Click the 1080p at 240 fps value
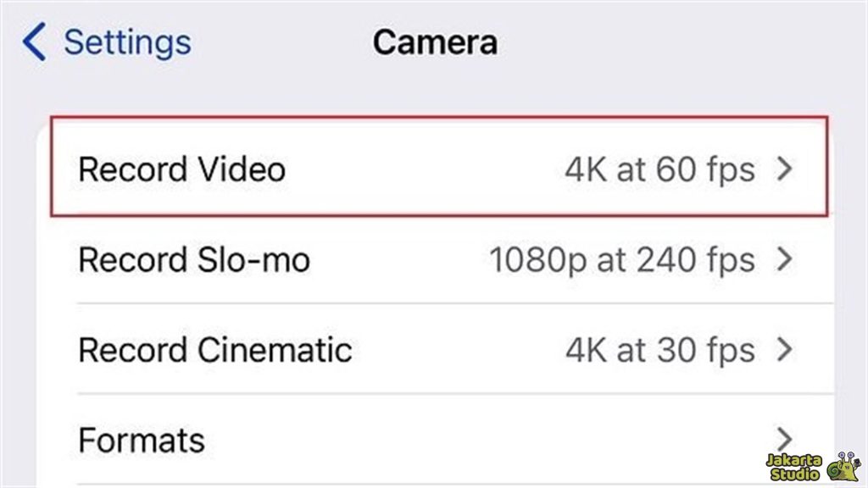This screenshot has height=488, width=868. (621, 259)
